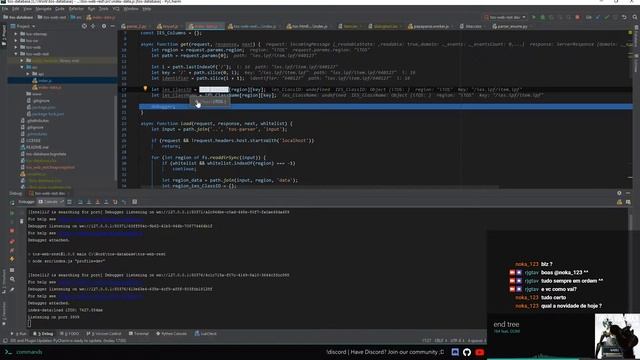Viewport: 640px width, 360px height.
Task: Select index.js in the project tree
Action: point(44,80)
